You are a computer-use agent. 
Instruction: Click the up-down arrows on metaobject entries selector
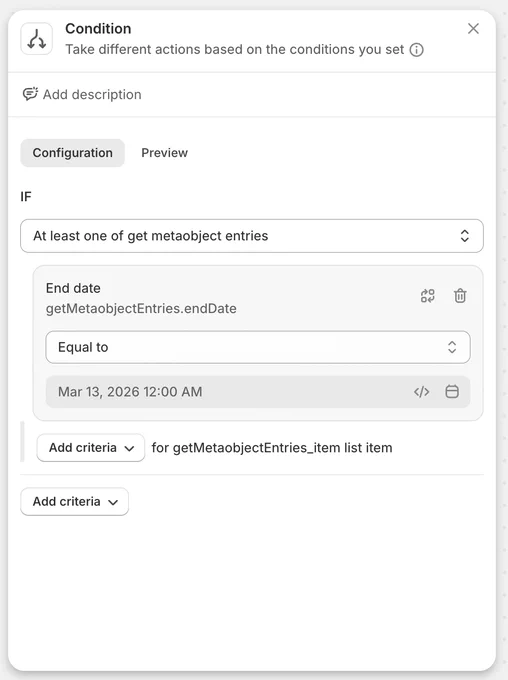(465, 236)
